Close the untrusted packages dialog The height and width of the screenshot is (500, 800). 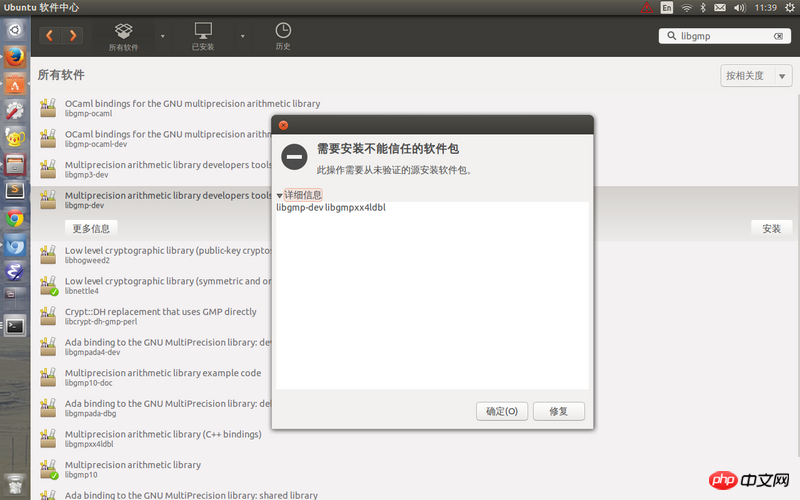coord(283,125)
